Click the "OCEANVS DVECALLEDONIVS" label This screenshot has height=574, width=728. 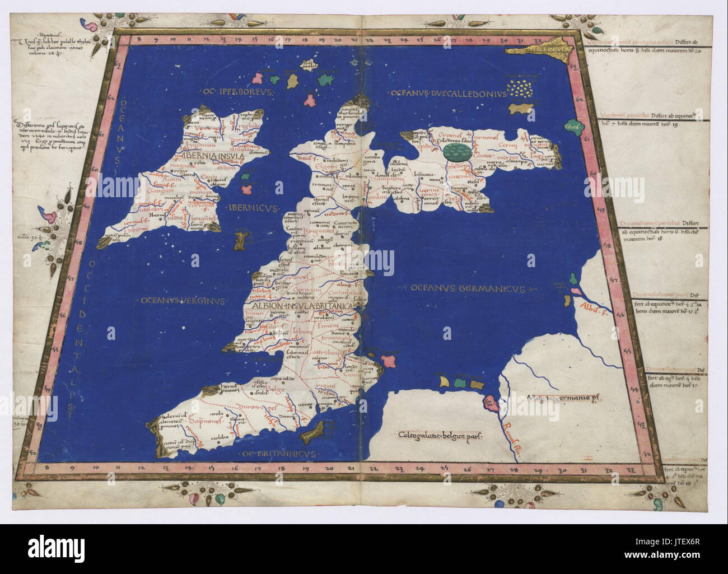(x=448, y=92)
